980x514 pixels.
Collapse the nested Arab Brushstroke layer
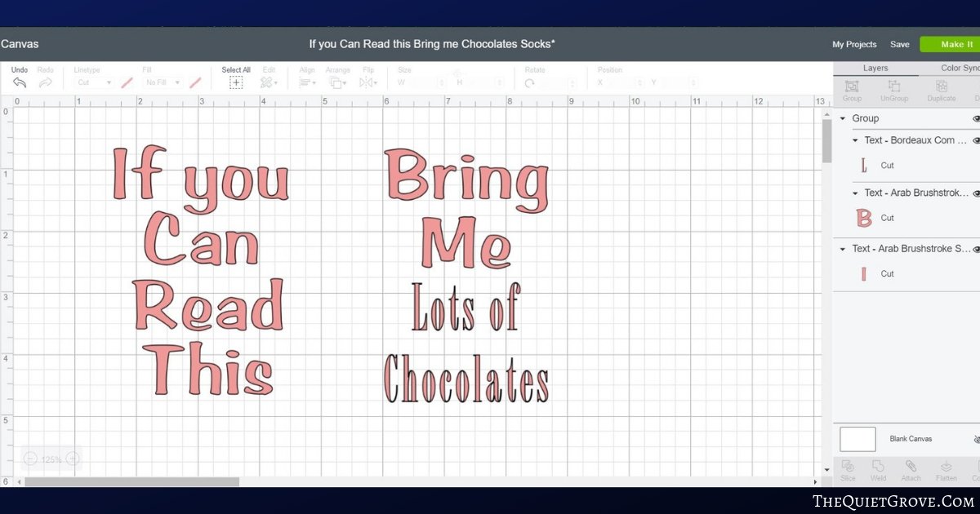tap(855, 194)
